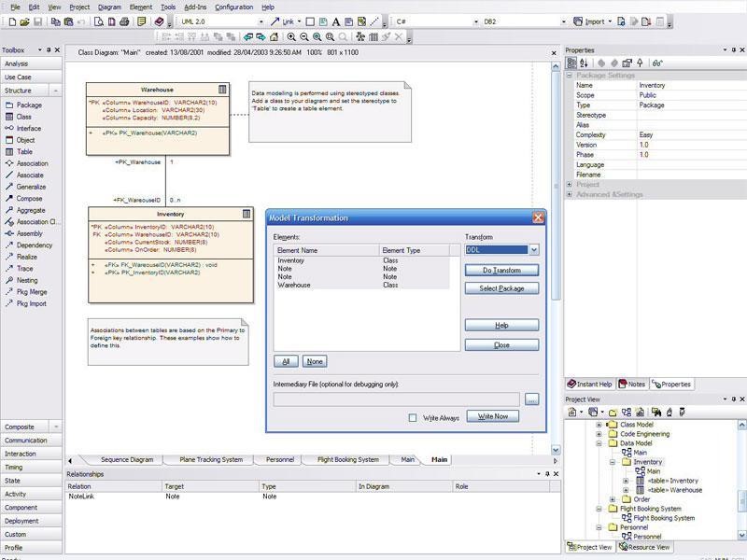Screen dimensions: 747x560
Task: Sort properties alphabetically in the Properties panel
Action: 584,63
